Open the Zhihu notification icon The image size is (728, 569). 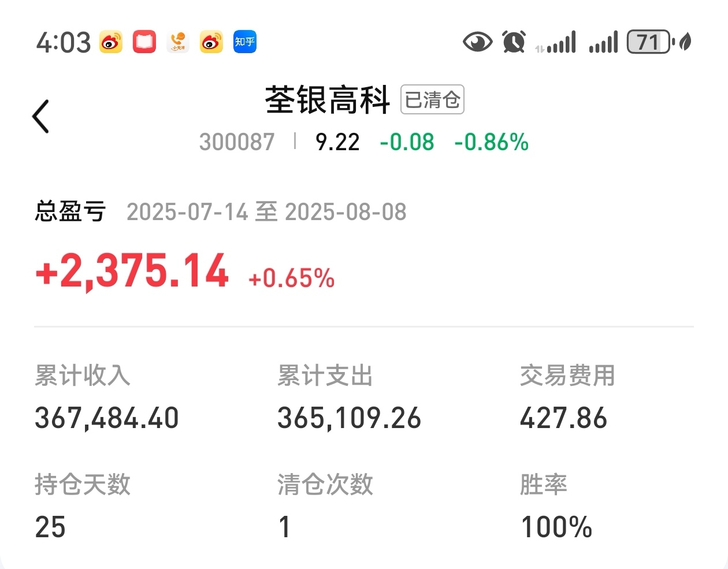tap(245, 42)
